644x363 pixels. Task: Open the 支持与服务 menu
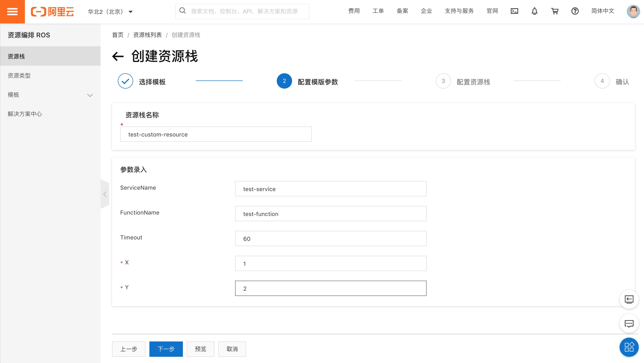click(x=459, y=11)
